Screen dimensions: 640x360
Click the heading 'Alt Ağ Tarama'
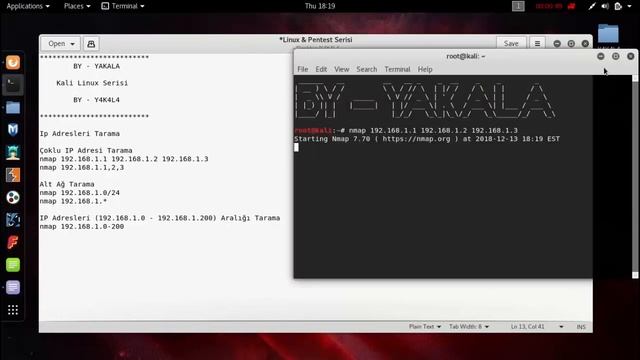tap(67, 184)
